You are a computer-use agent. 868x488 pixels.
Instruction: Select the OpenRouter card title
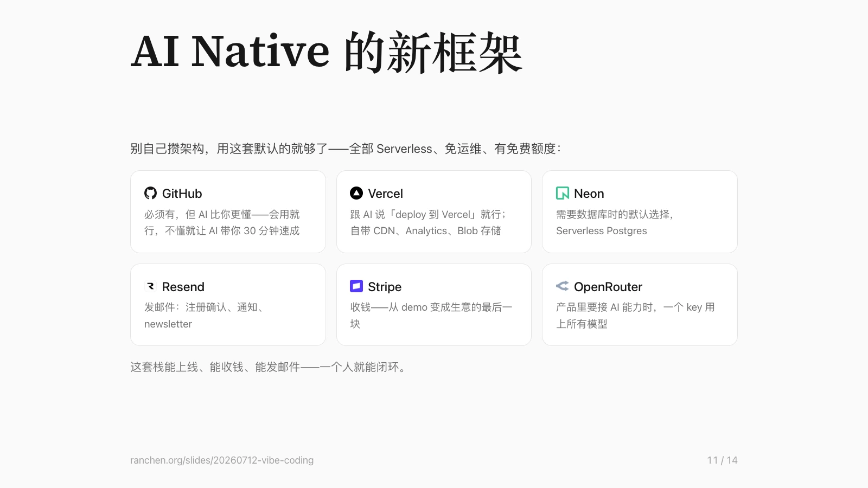coord(608,287)
